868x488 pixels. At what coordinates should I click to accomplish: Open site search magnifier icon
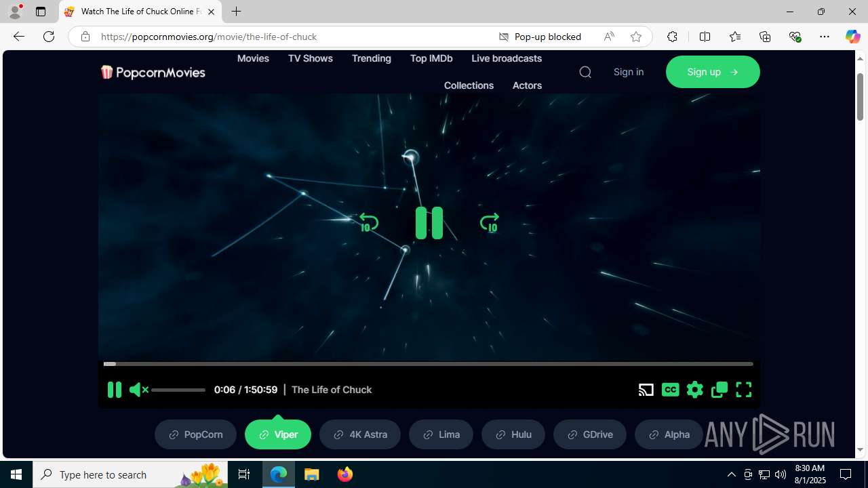click(585, 72)
